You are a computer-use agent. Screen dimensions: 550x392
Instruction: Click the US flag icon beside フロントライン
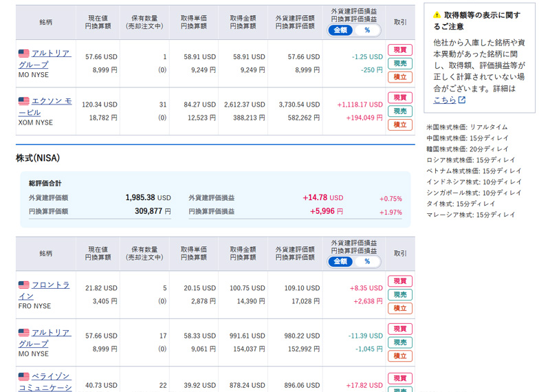click(x=24, y=285)
